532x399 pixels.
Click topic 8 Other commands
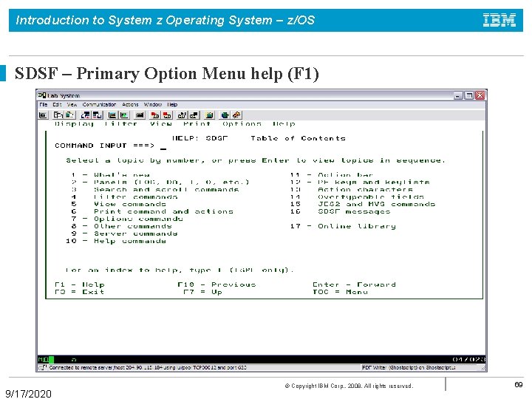coord(121,226)
